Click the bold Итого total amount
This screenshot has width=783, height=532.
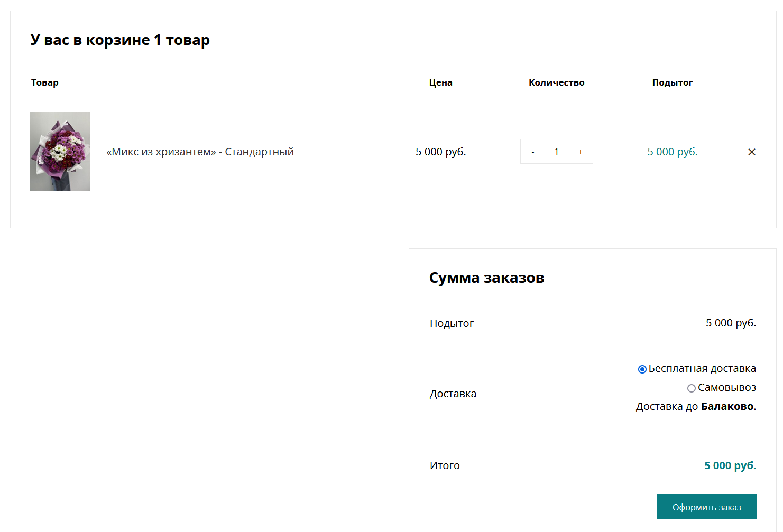730,465
